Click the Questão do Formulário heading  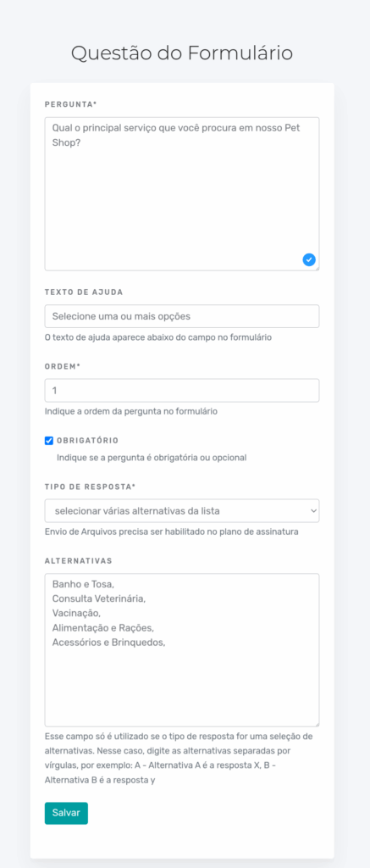coord(182,53)
